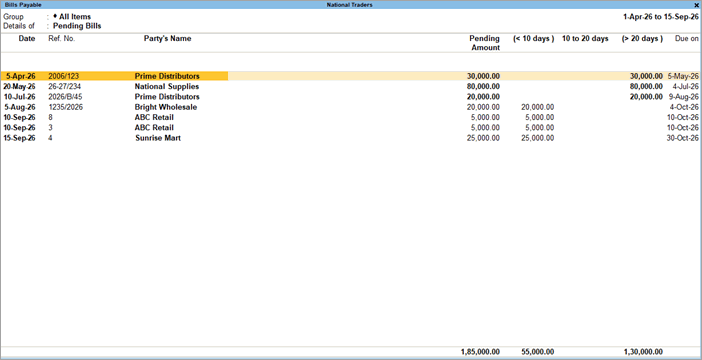Click the 10 to 20 days column header
Viewport: 702px width, 360px height.
[585, 39]
